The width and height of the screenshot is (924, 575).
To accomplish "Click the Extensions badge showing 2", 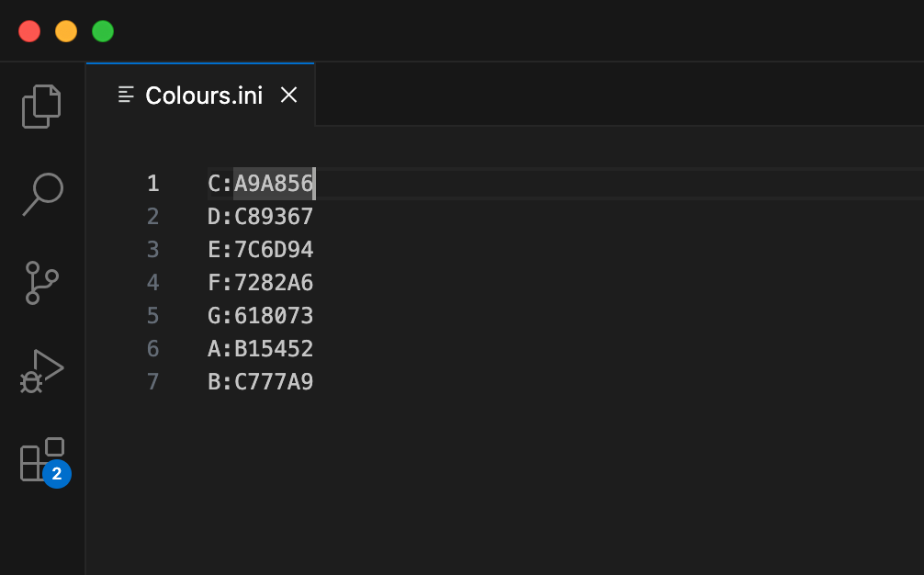I will 57,474.
